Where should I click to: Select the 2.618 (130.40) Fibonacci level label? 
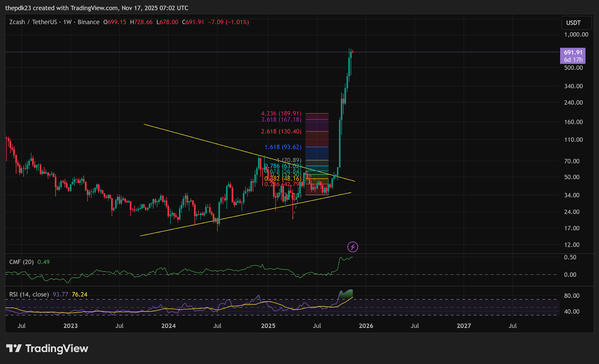click(x=281, y=131)
